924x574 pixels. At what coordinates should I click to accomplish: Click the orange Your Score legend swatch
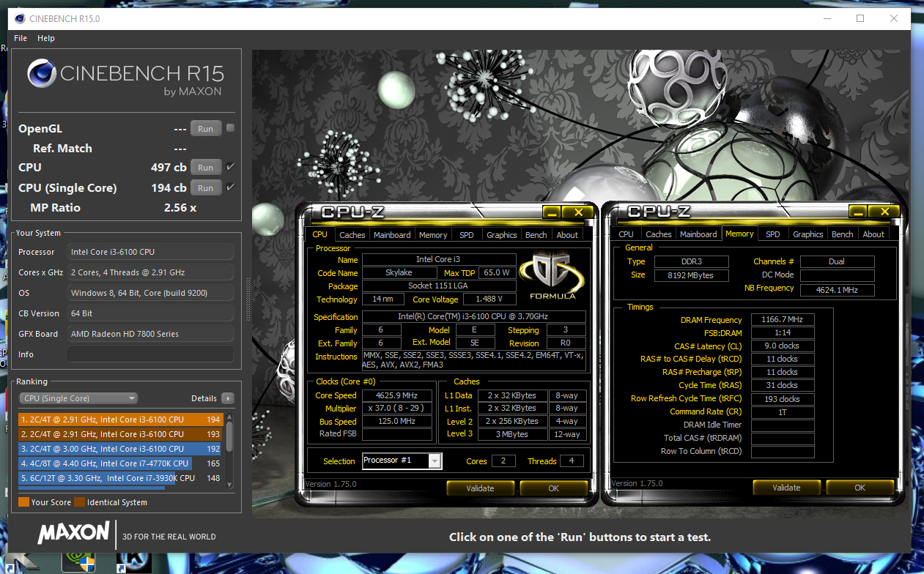tap(23, 502)
